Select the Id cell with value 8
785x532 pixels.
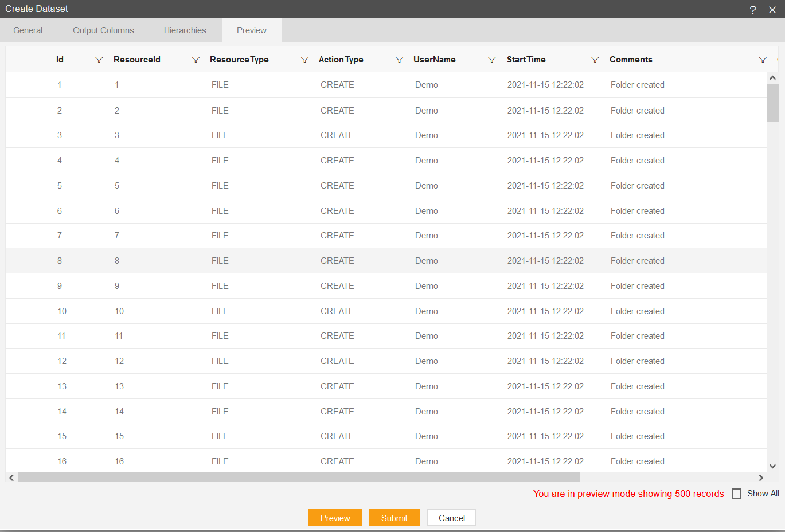[x=60, y=261]
